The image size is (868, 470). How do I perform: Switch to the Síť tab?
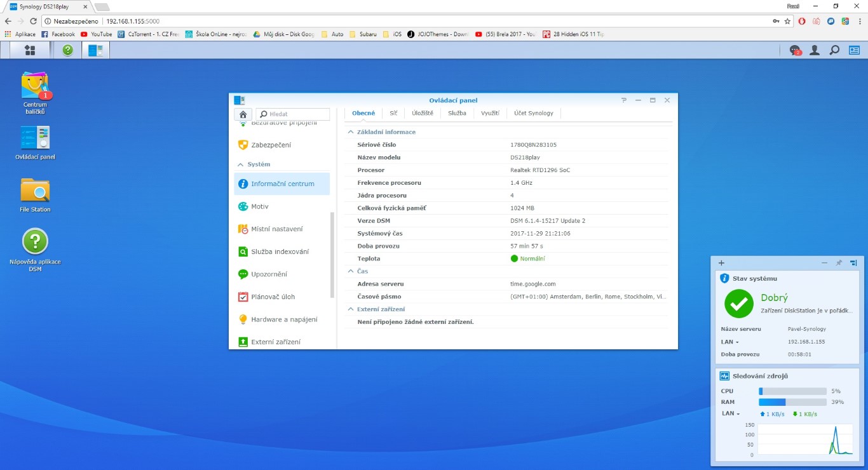tap(393, 113)
